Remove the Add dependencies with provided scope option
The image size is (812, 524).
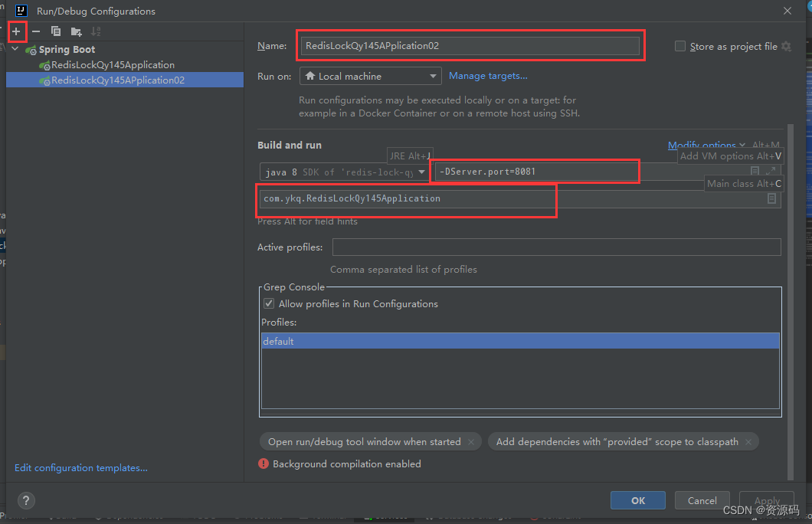[748, 442]
